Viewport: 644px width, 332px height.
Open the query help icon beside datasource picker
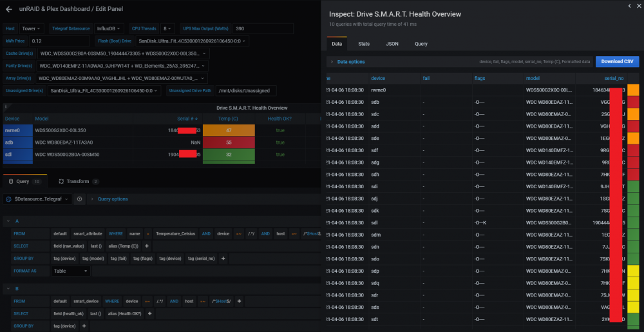tap(79, 199)
